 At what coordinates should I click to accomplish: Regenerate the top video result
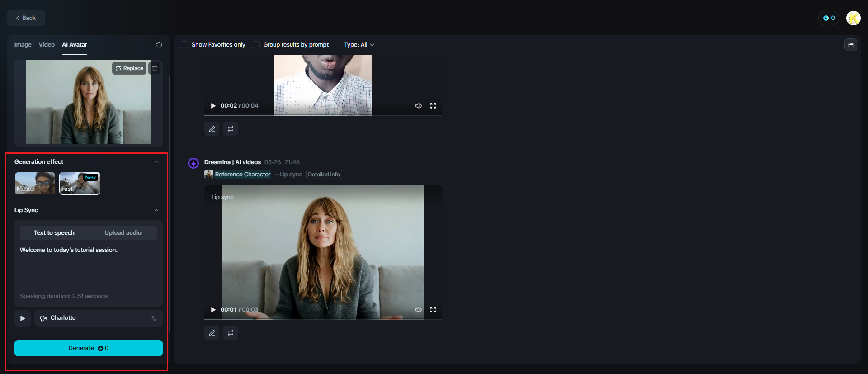231,129
